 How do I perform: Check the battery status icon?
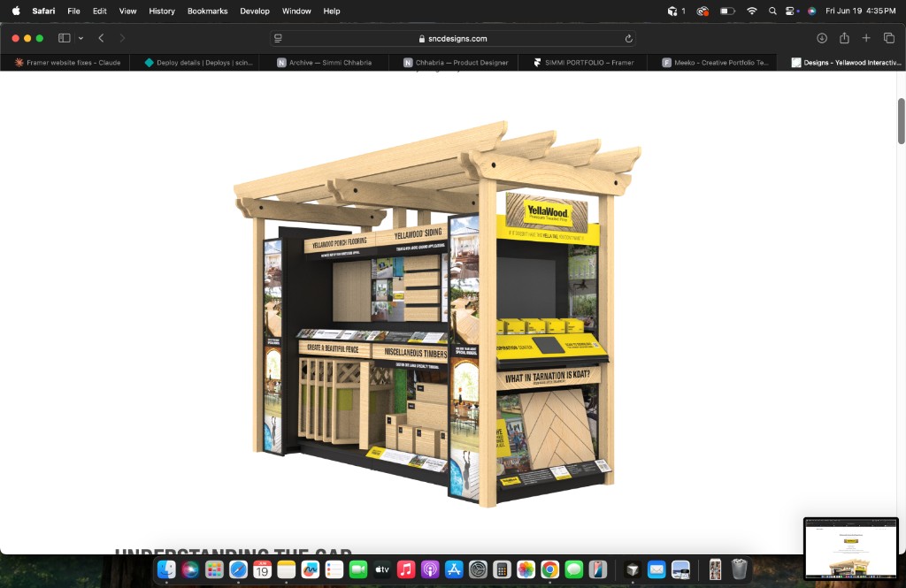click(727, 11)
